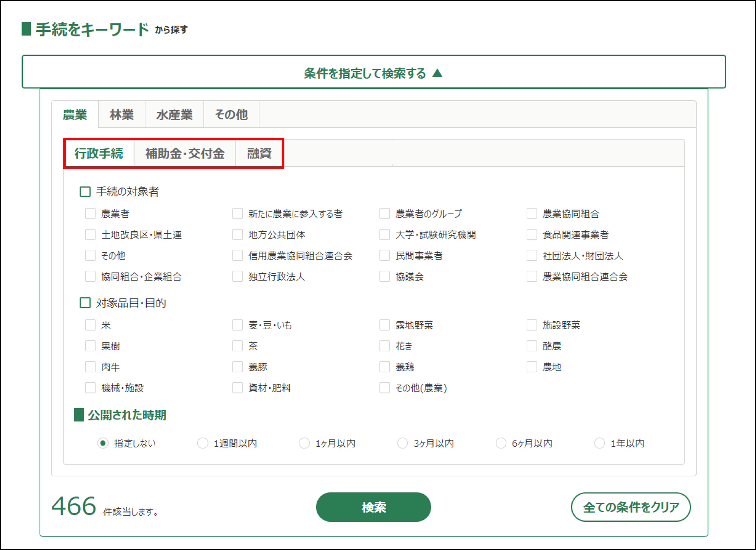Viewport: 756px width, 550px height.
Task: Enable the 地方公共団体 checkbox
Action: 237,235
